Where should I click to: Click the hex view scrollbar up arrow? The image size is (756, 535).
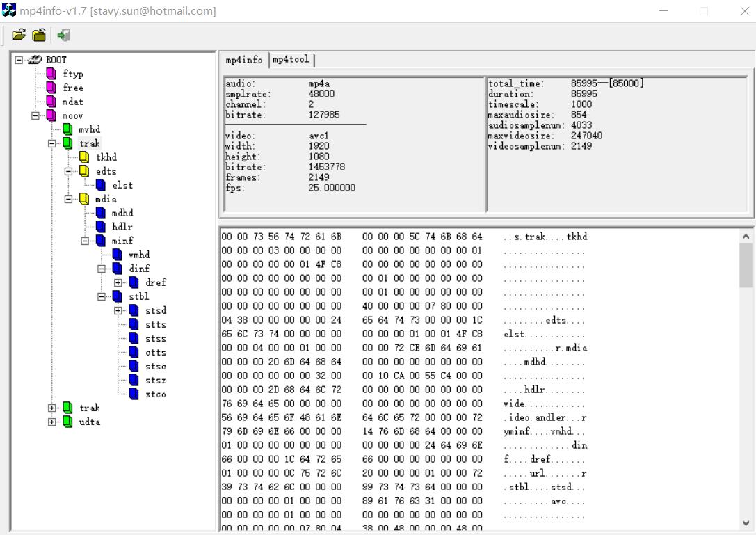pos(746,237)
